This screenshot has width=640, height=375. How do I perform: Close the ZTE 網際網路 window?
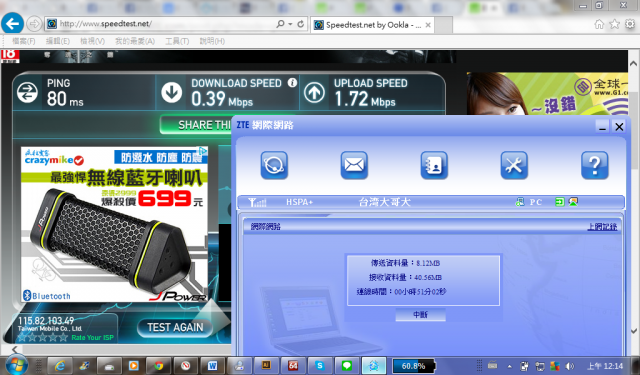(x=619, y=126)
